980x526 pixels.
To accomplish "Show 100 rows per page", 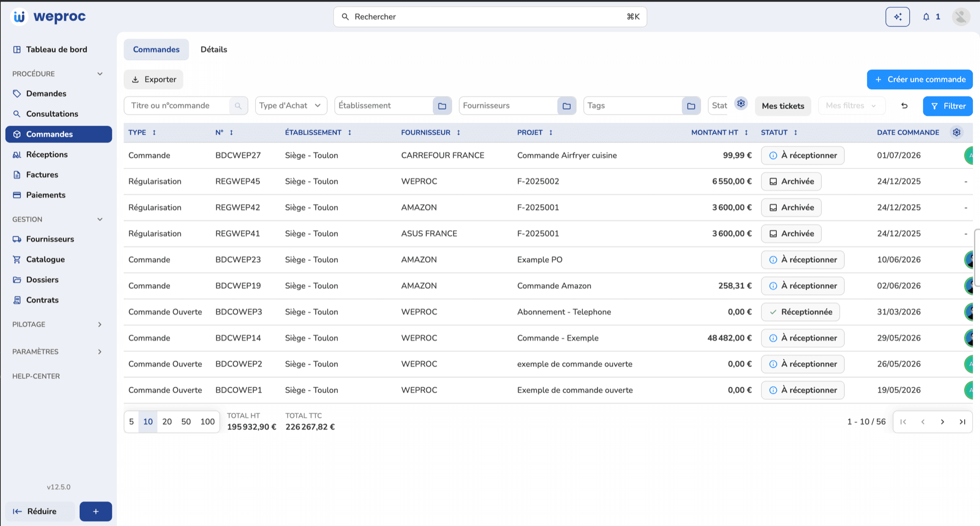I will [207, 422].
